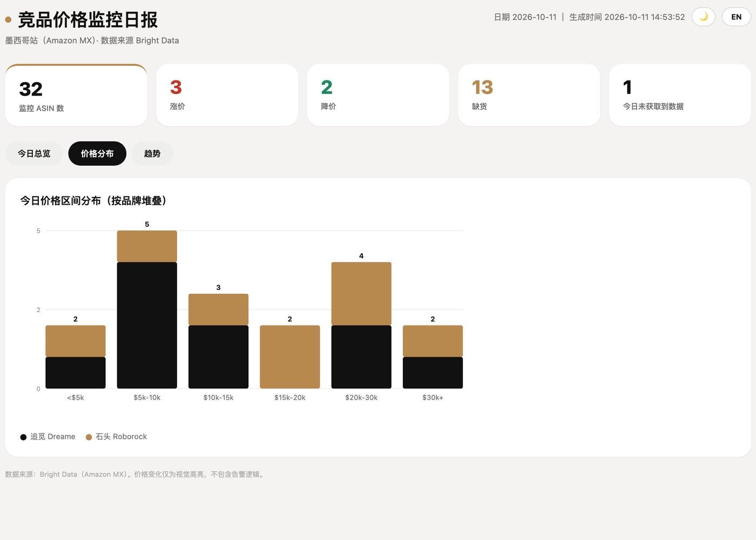The image size is (756, 540).
Task: Click the Dreame black bar in $30k+
Action: click(433, 373)
